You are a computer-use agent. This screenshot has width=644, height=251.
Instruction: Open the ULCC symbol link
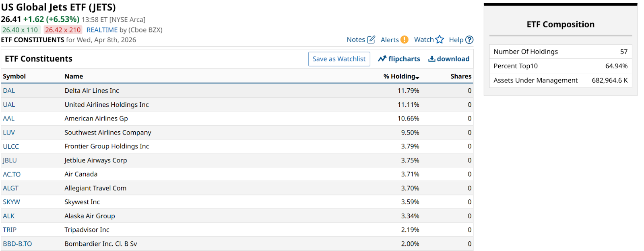tap(11, 146)
